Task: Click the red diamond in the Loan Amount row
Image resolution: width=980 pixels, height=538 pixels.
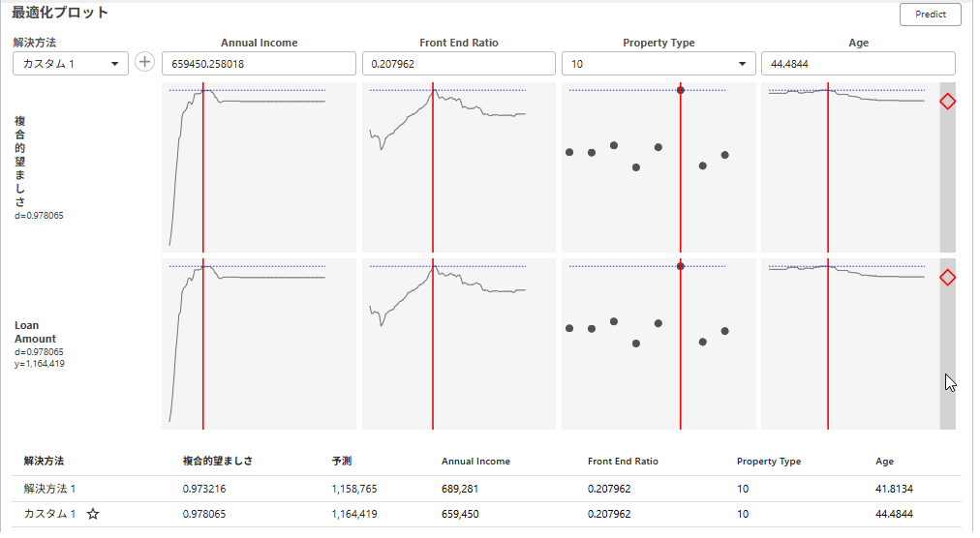Action: click(x=948, y=278)
